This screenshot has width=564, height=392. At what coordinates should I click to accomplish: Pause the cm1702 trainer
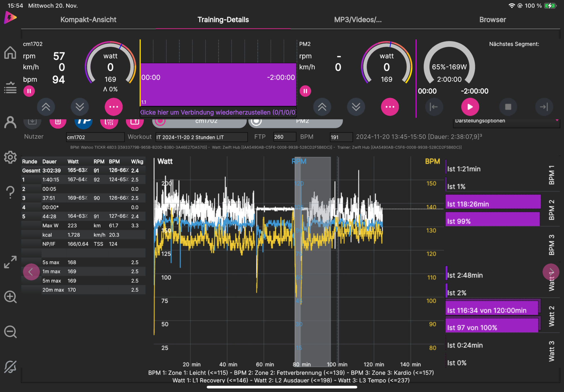tap(29, 91)
